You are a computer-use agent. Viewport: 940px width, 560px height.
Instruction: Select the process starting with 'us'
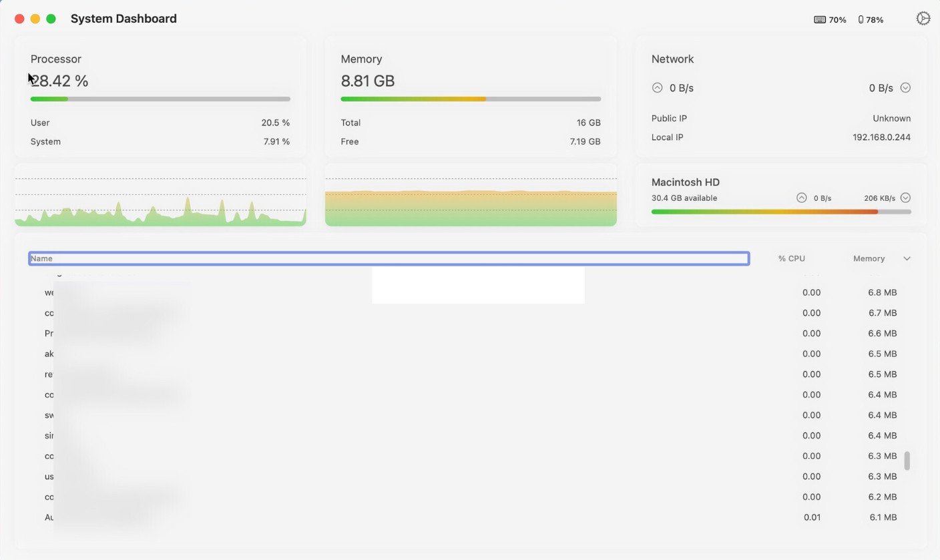[471, 477]
